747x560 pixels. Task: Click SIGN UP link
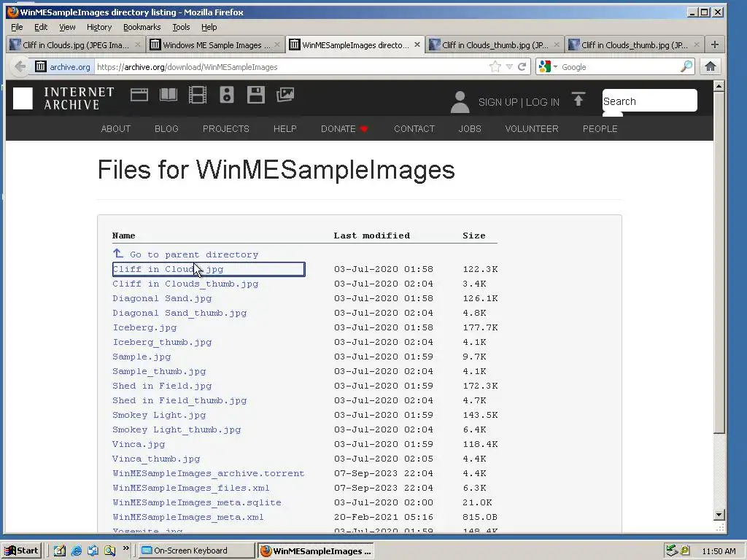pos(498,102)
